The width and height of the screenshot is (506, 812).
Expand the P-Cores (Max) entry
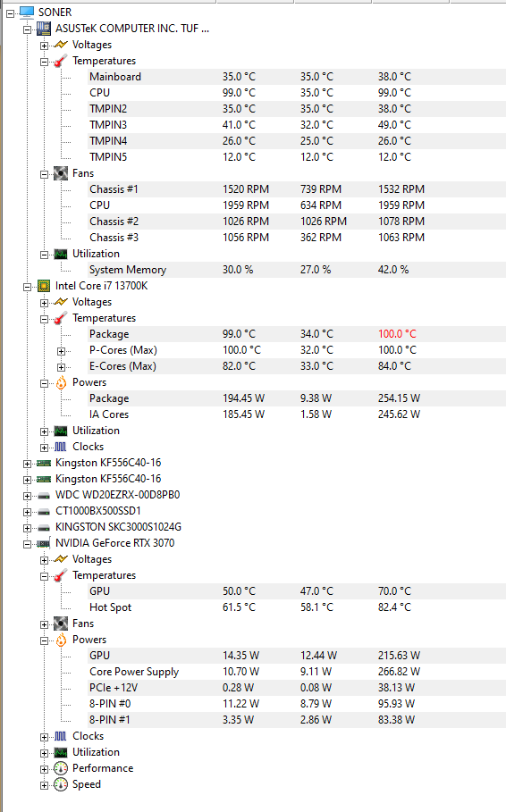pos(61,351)
